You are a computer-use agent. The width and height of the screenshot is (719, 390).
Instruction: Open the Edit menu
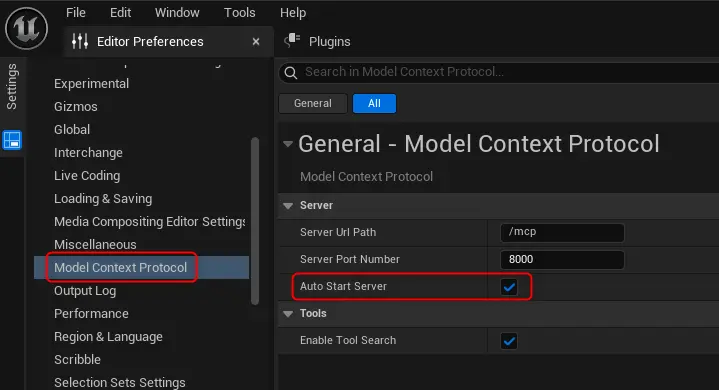121,13
